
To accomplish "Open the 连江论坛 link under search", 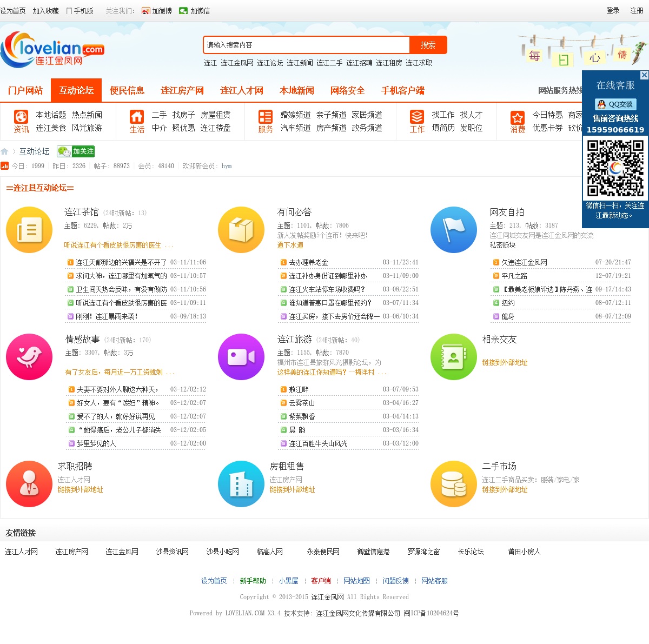I will [270, 63].
